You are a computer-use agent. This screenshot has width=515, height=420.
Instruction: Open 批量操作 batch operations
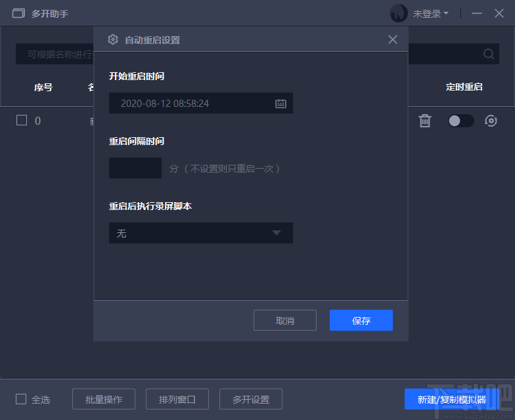[x=104, y=399]
